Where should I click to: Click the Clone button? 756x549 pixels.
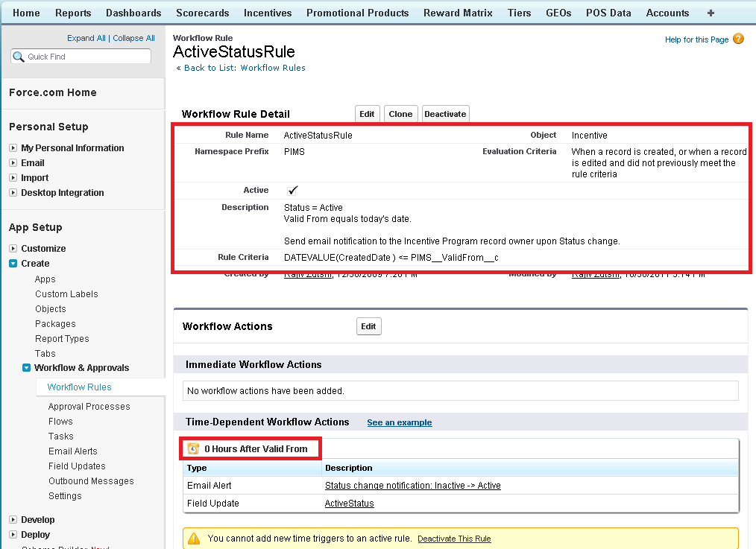pyautogui.click(x=400, y=114)
